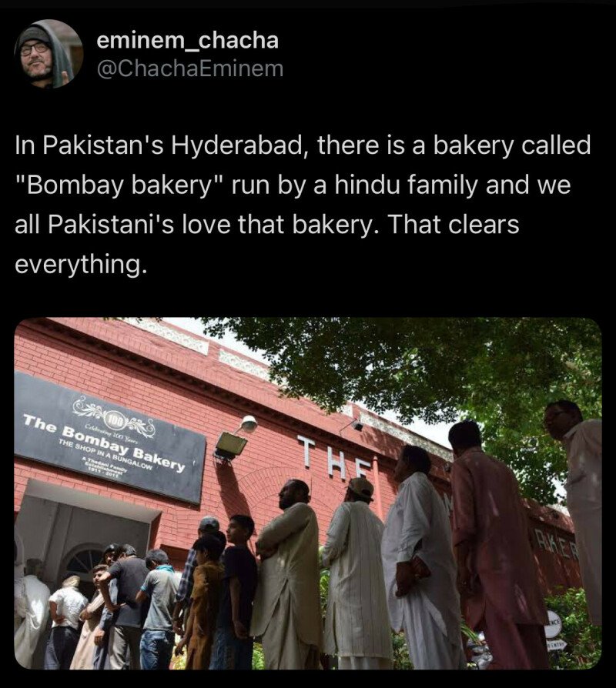Click the final word "everything."
The image size is (616, 688).
79,265
